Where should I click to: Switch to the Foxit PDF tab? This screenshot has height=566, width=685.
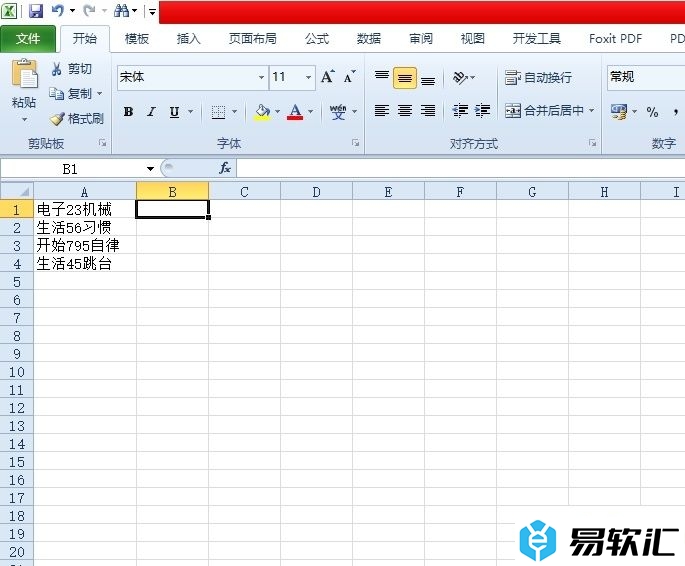tap(615, 39)
